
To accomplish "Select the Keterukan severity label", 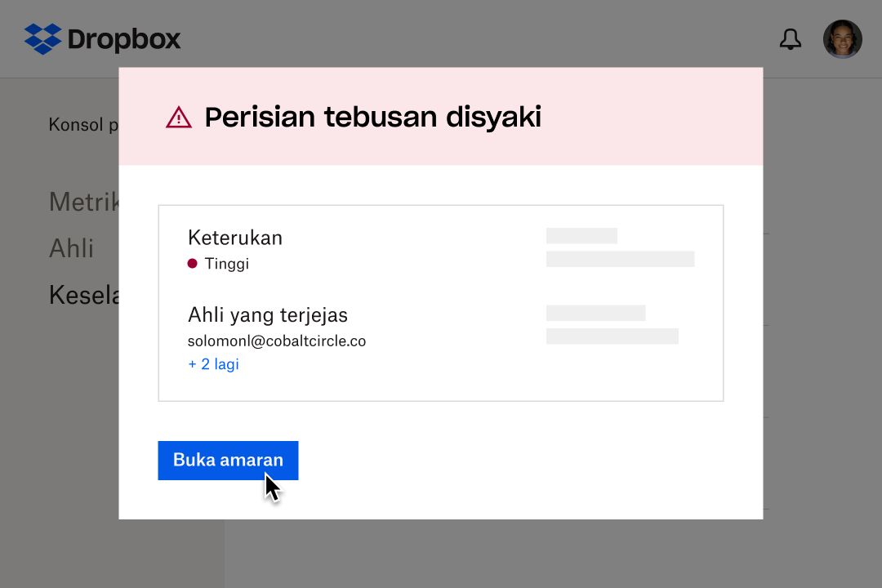I will pos(235,238).
